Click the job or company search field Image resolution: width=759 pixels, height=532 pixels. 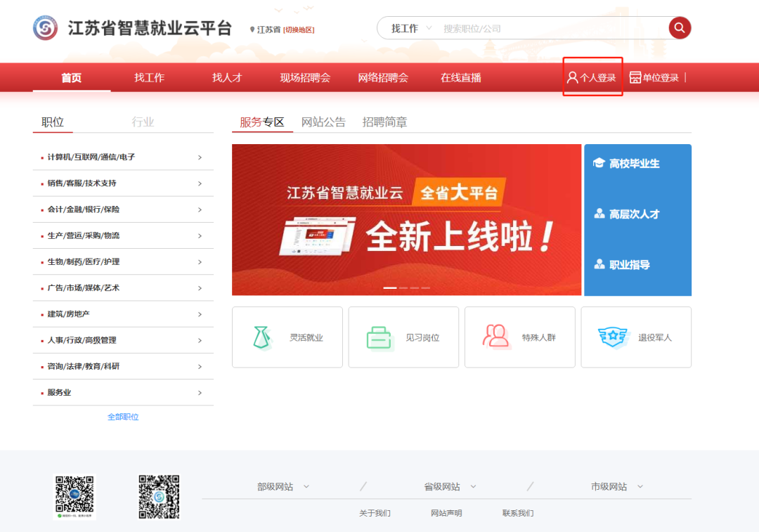548,29
